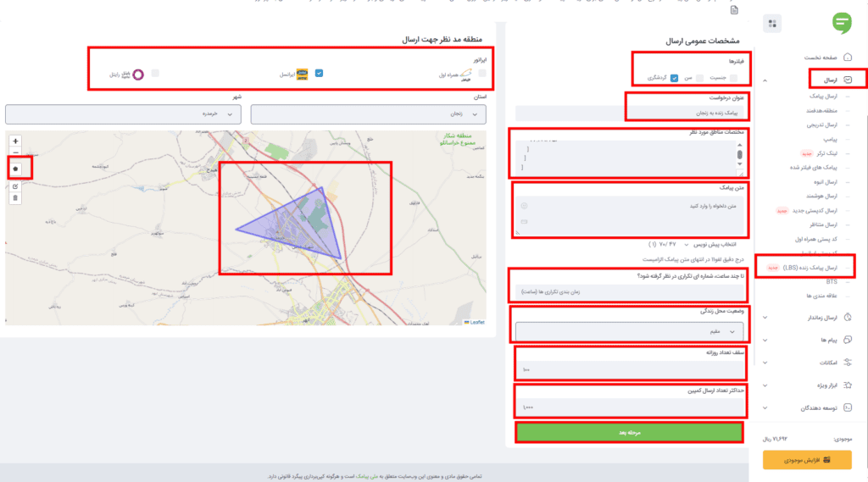Click the home icon beside صفحه نخست
This screenshot has width=868, height=482.
848,57
